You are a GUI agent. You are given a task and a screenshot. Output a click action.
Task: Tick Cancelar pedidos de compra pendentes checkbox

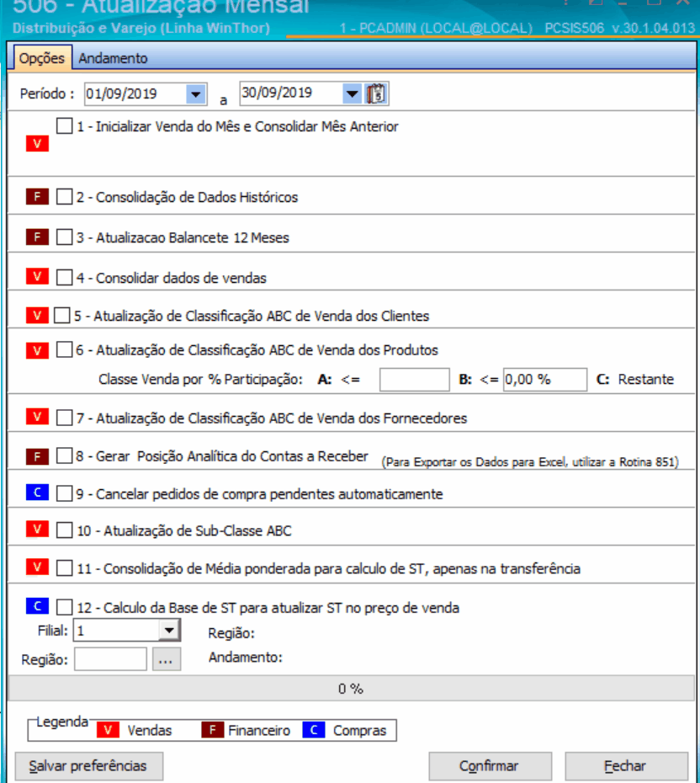[65, 494]
